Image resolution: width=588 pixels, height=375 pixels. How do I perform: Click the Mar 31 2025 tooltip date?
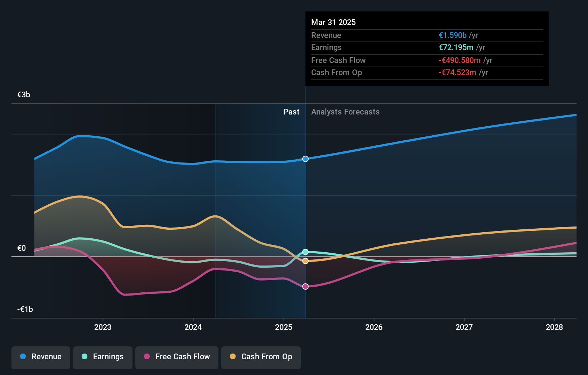click(x=333, y=22)
